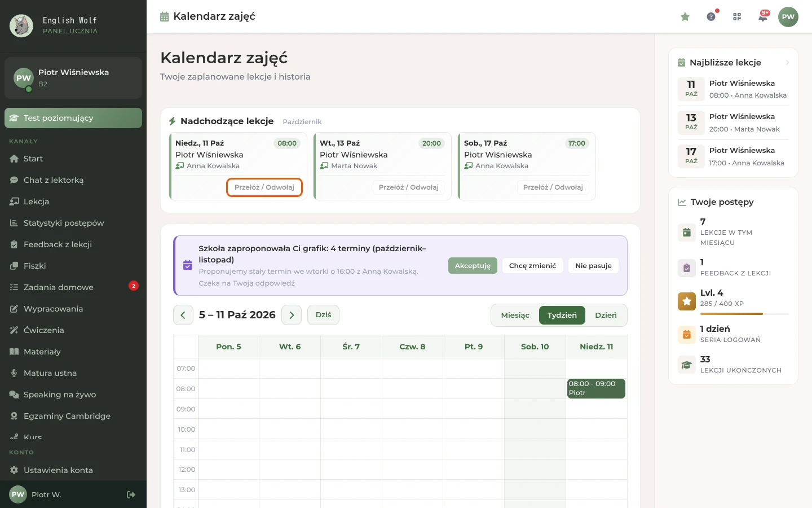Screen dimensions: 812x508
Task: Go to Start in the sidebar
Action: tap(73, 159)
